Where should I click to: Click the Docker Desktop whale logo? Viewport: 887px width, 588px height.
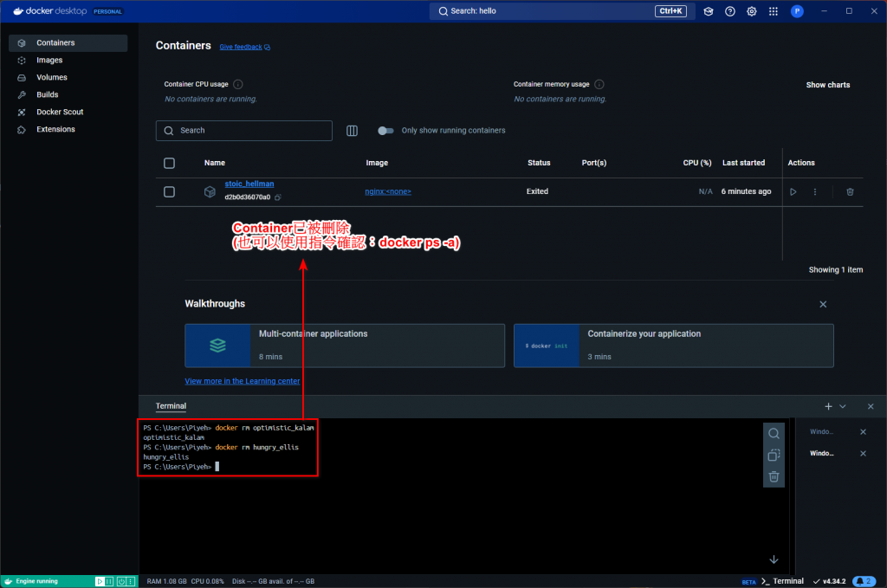(x=18, y=10)
